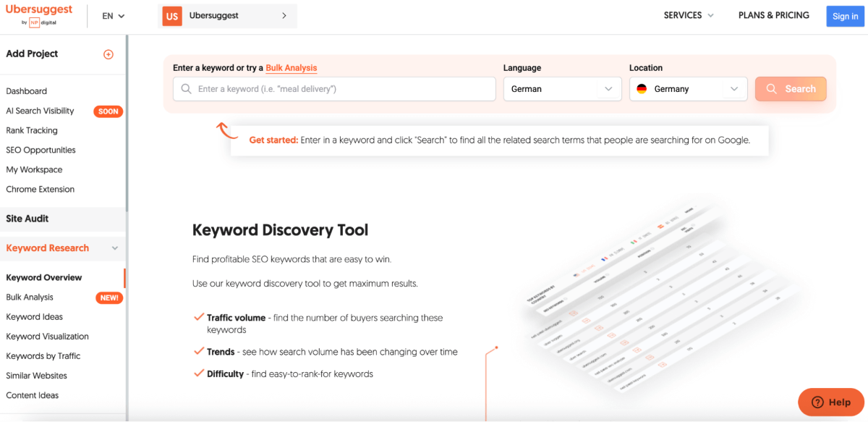
Task: Open the Ubersuggest project switcher
Action: [227, 16]
